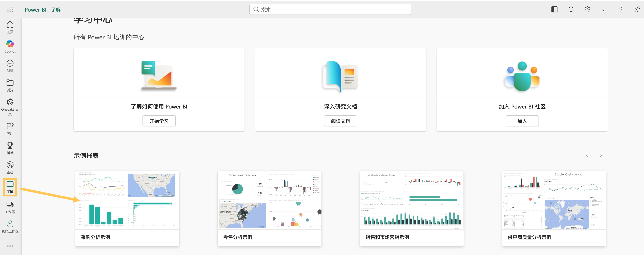
Task: Select Browse (浏览) in the sidebar
Action: 10,85
